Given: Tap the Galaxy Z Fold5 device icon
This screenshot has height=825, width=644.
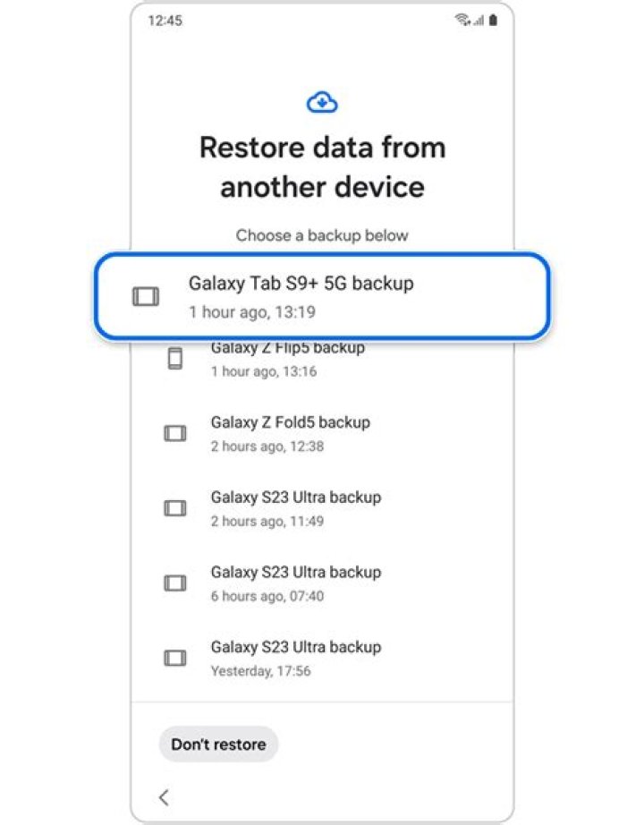Looking at the screenshot, I should (175, 433).
